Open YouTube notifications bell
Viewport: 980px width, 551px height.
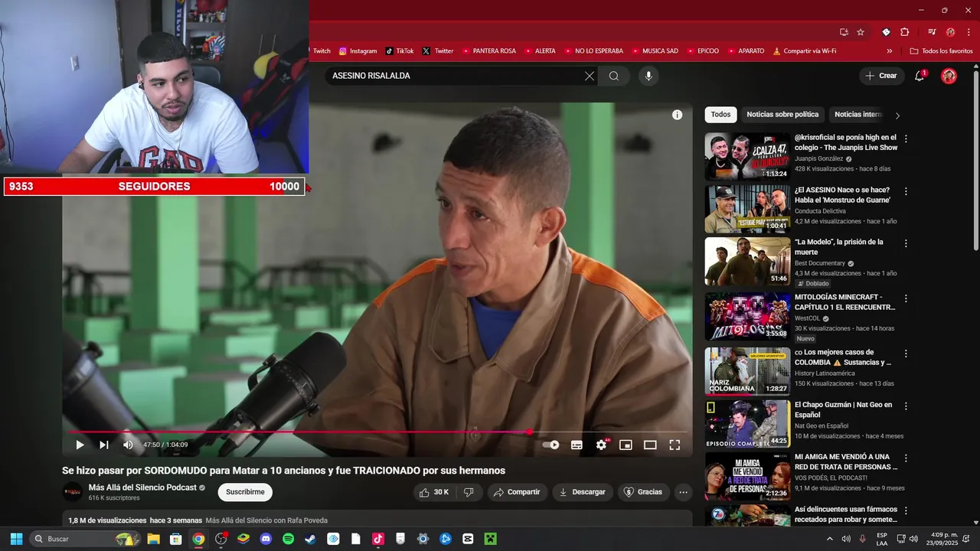(920, 76)
